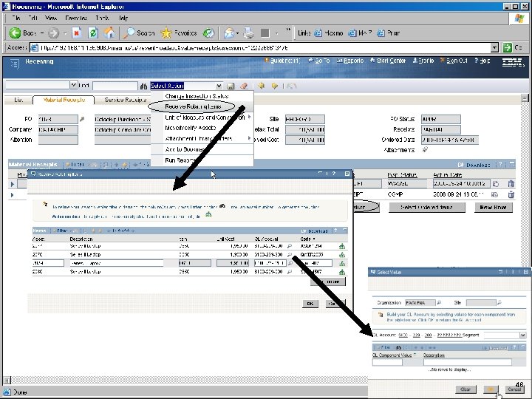Screen dimensions: 532x399
Task: Expand the first material receipt row details
Action: point(13,184)
